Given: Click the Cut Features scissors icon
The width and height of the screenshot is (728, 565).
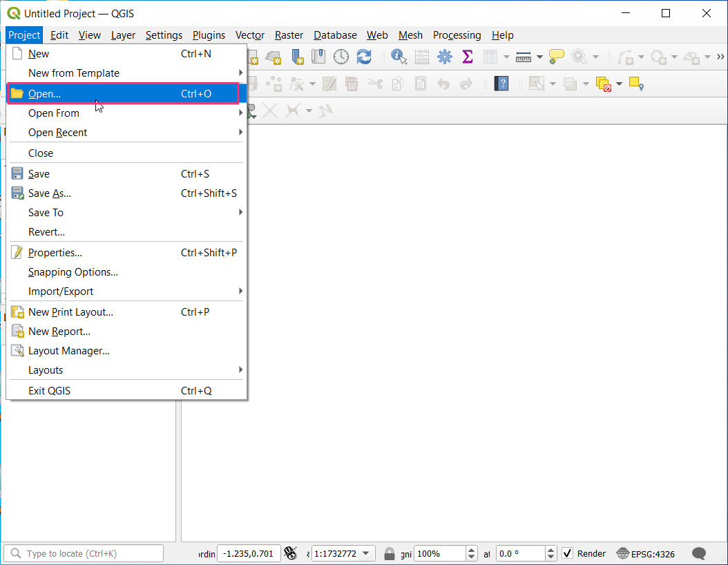Looking at the screenshot, I should pos(374,84).
